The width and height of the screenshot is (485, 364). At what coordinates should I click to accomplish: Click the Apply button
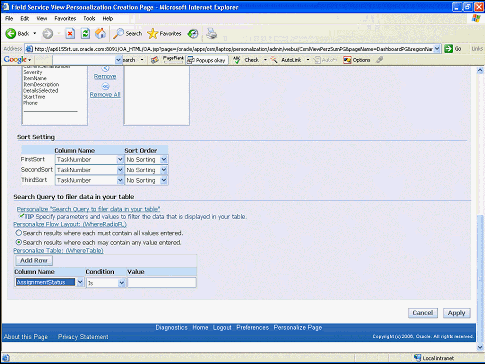coord(456,313)
